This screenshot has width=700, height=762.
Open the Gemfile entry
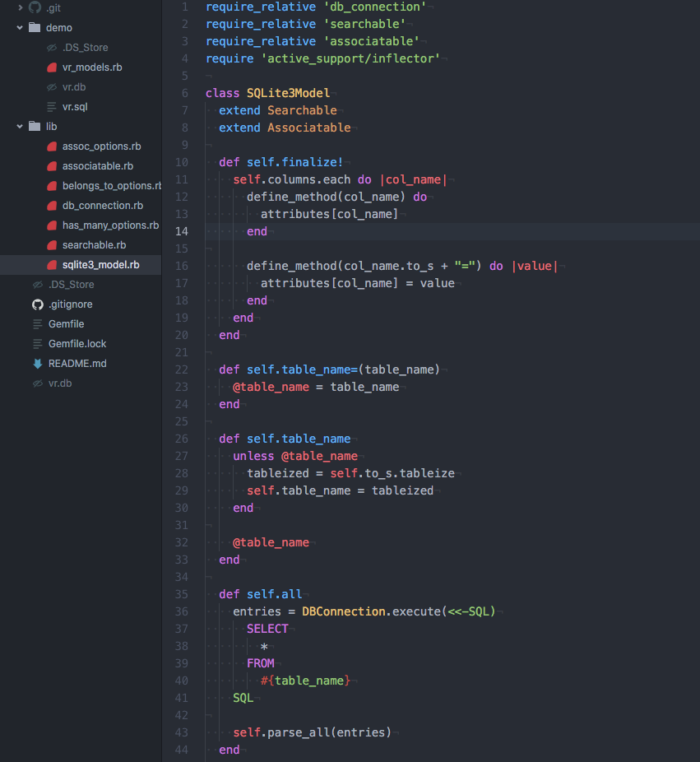pos(66,324)
